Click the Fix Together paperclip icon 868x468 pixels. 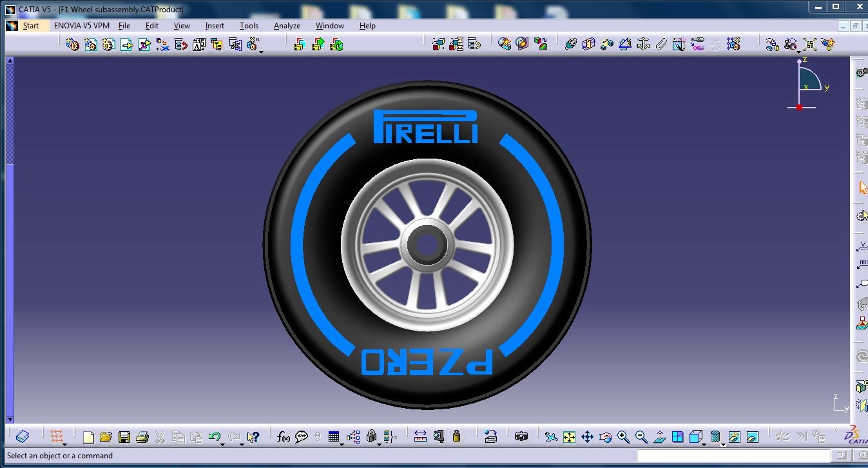661,44
